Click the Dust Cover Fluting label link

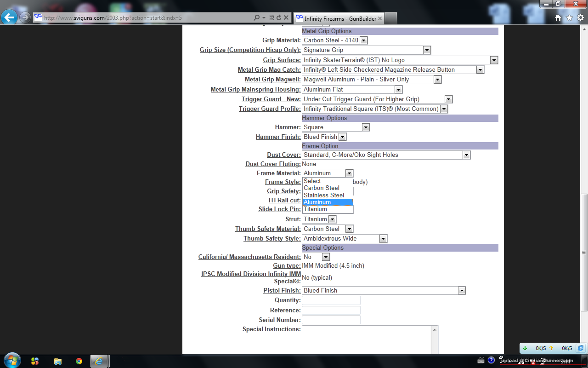click(x=273, y=164)
